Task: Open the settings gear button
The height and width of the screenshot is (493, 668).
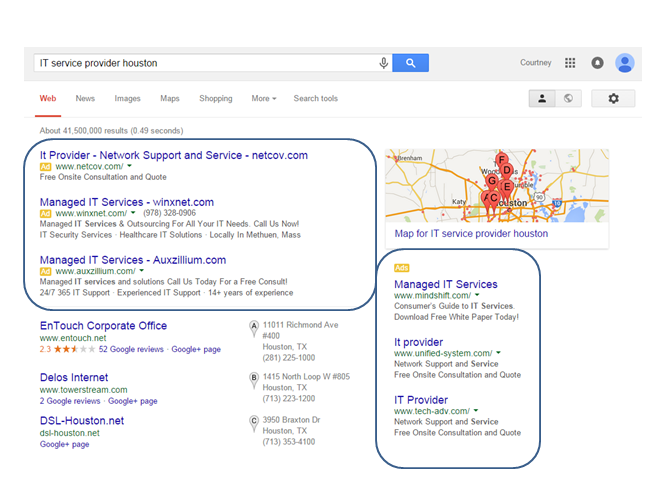Action: pos(613,99)
